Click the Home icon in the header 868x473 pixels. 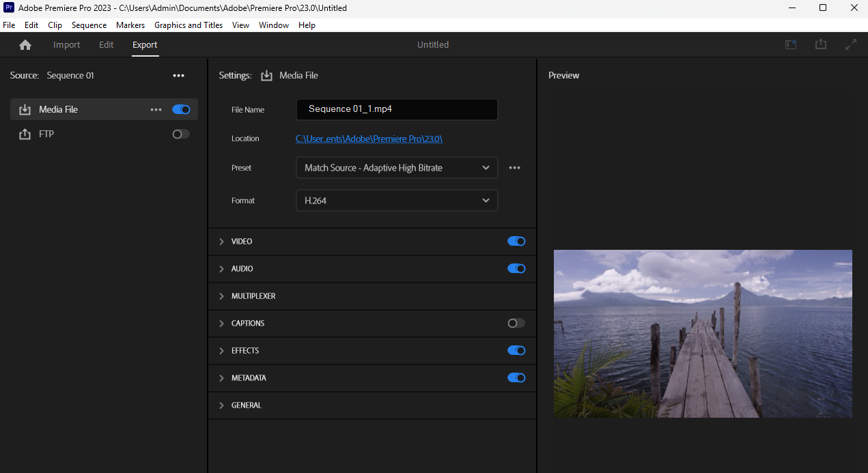pyautogui.click(x=25, y=45)
